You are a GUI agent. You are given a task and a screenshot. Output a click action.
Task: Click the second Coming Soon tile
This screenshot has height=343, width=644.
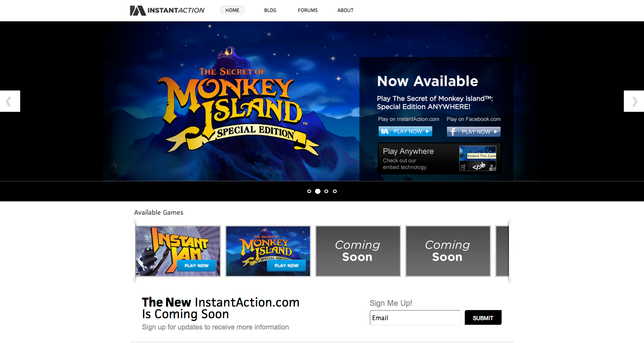pyautogui.click(x=448, y=251)
